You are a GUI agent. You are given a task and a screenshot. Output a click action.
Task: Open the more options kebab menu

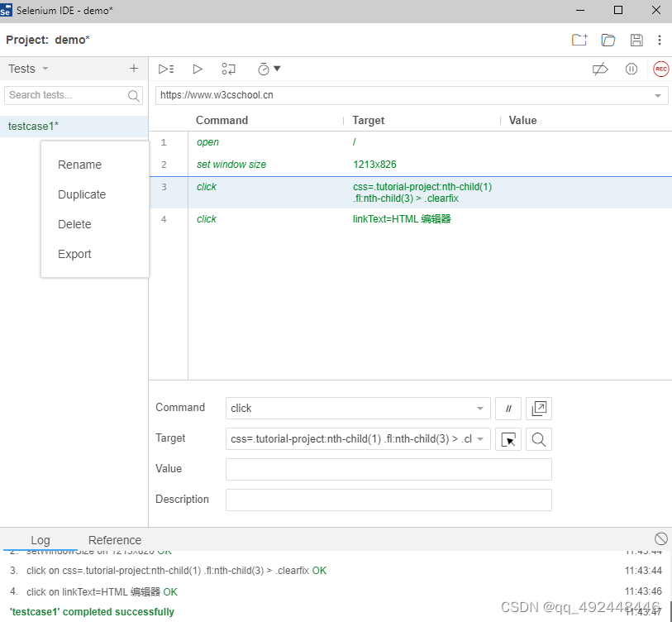(660, 40)
